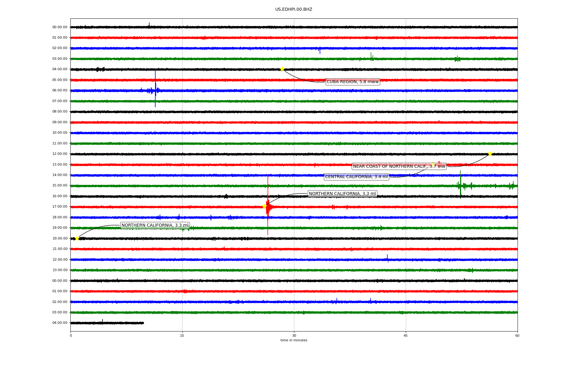Click the star marker on 20:00:00 trace
This screenshot has height=368, width=588.
point(77,238)
